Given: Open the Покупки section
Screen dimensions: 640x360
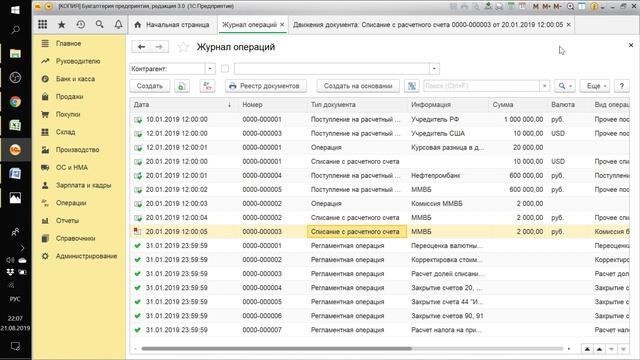Looking at the screenshot, I should tap(79, 114).
